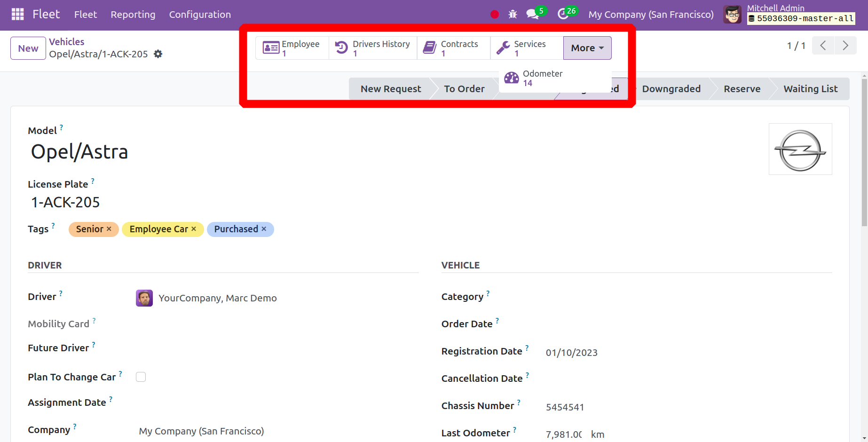The width and height of the screenshot is (868, 442).
Task: Click Marc Demo driver avatar
Action: coord(144,298)
